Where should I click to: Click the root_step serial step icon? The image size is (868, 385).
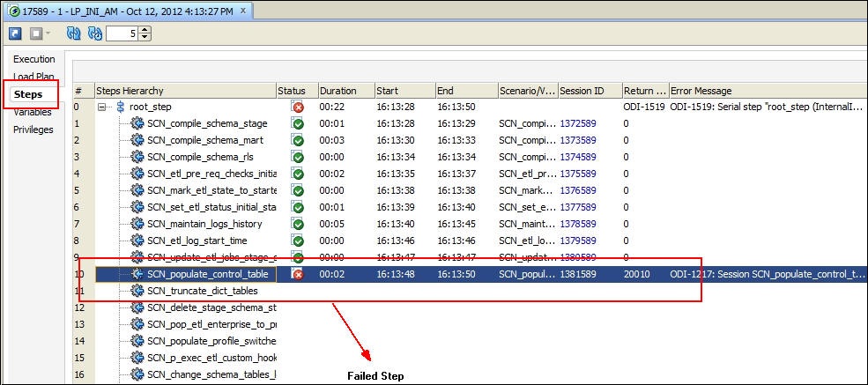(120, 107)
